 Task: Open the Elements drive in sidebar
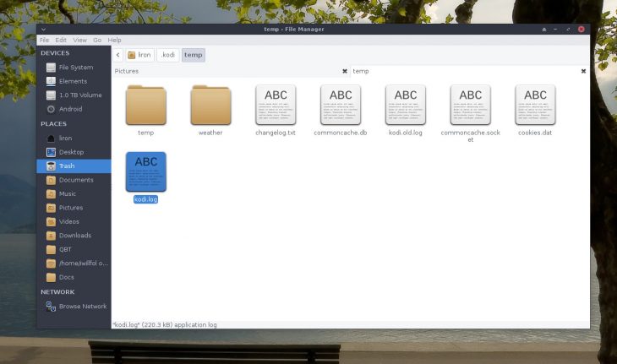[74, 81]
